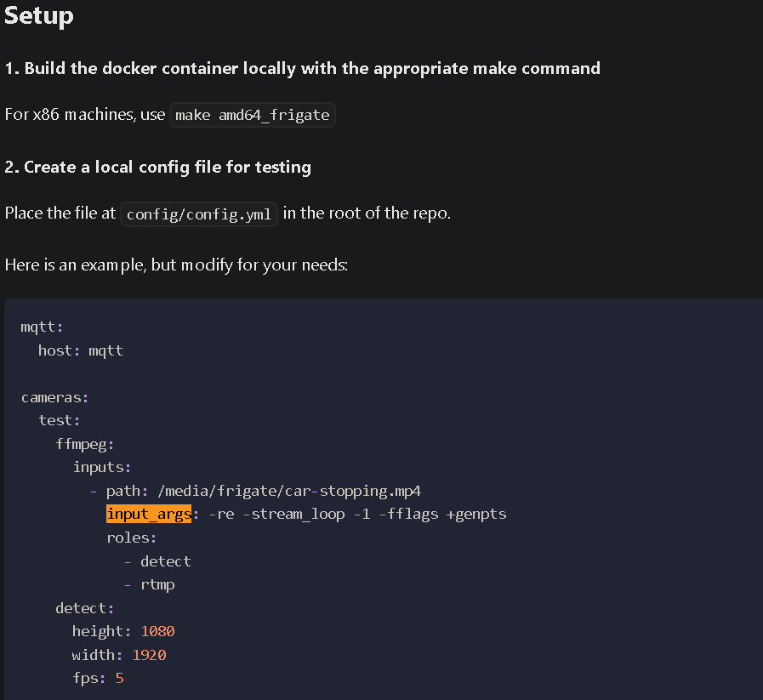Click the highlighted 'input_args' text
Screen dimensions: 763x700
(x=149, y=515)
